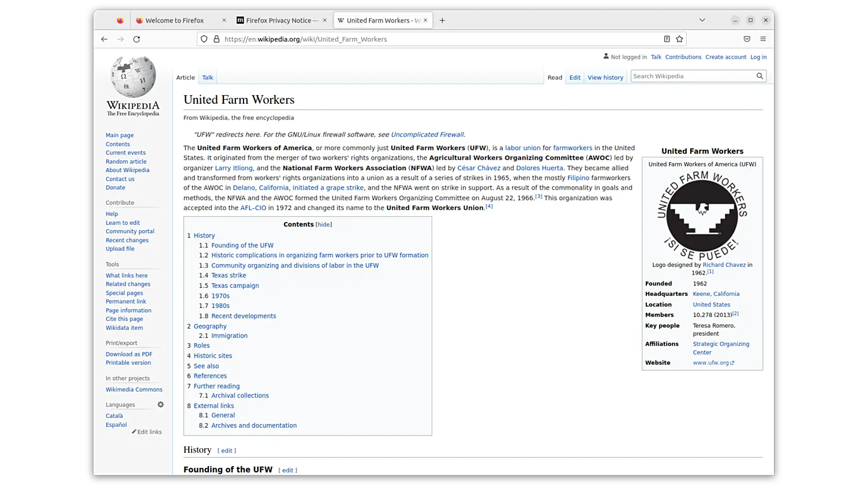Open language settings gear icon
Image resolution: width=868 pixels, height=488 pixels.
click(x=160, y=404)
